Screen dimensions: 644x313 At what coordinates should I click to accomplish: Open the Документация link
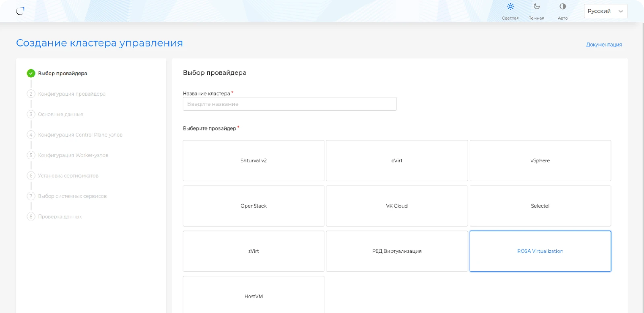coord(604,45)
